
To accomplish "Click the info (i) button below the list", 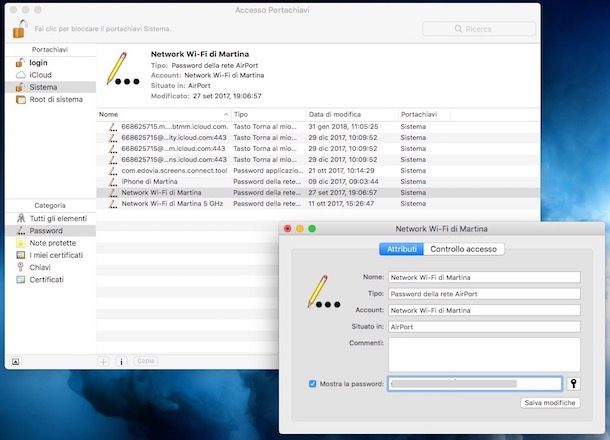I will click(x=121, y=361).
